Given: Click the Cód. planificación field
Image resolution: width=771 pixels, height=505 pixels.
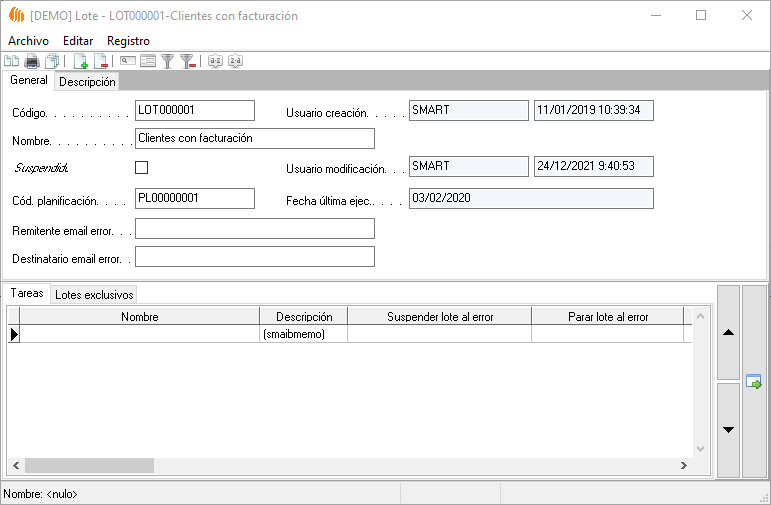Looking at the screenshot, I should [194, 198].
